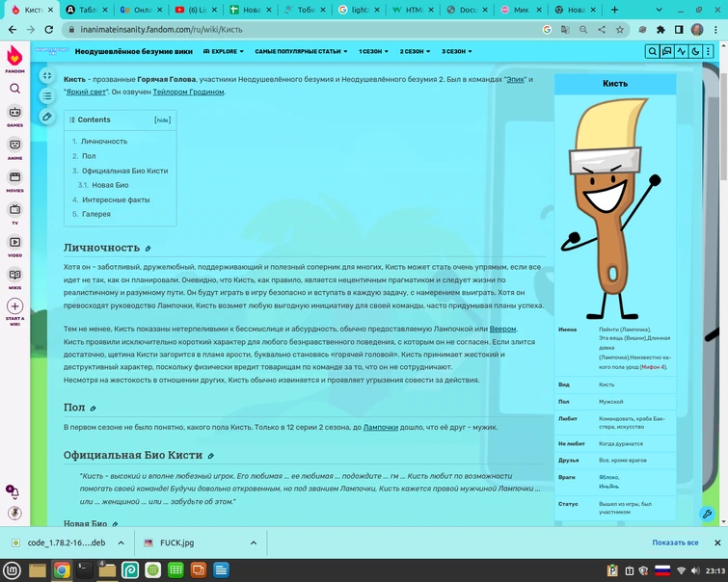Viewport: 728px width, 582px height.
Task: Switch to the Табл tab
Action: pos(87,10)
